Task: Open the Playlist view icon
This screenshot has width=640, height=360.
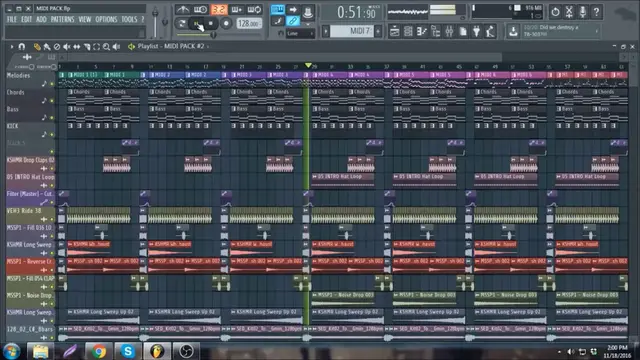Action: click(x=394, y=31)
